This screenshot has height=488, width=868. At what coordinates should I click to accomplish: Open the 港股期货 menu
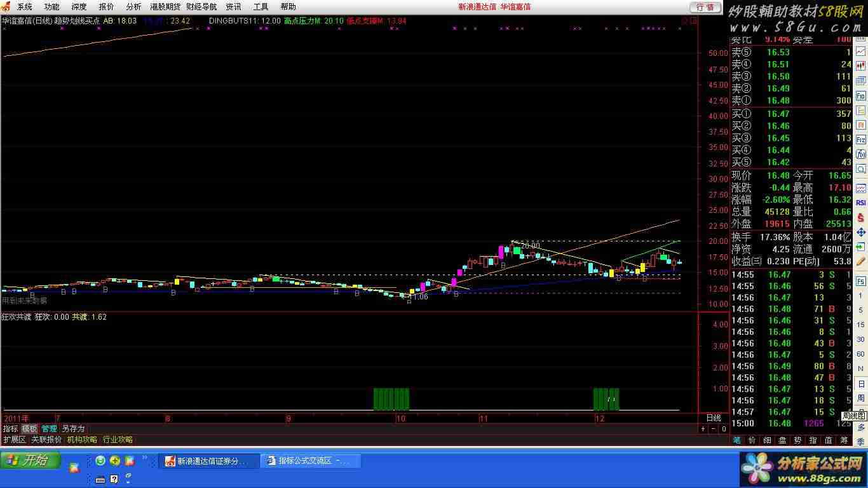[x=165, y=6]
